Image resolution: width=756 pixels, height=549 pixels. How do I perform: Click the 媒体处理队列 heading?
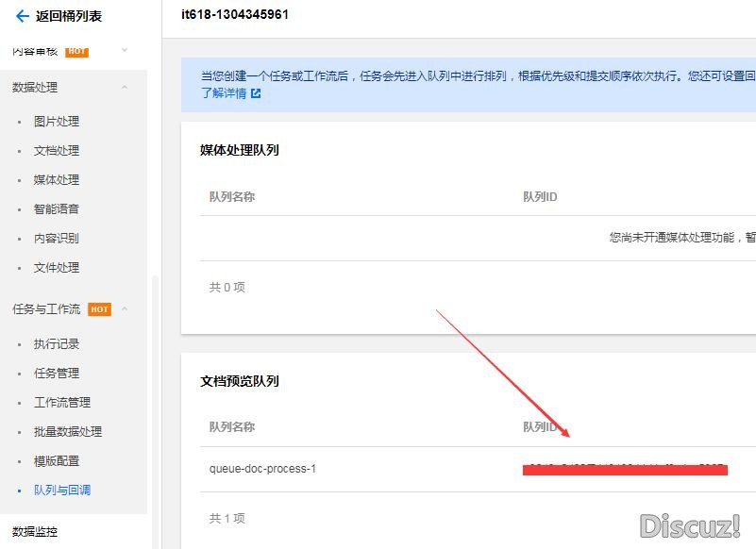click(x=240, y=150)
